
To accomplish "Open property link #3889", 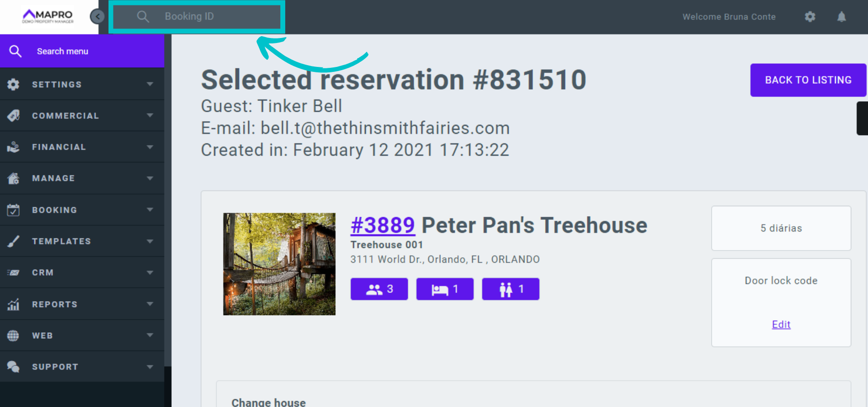I will [382, 225].
